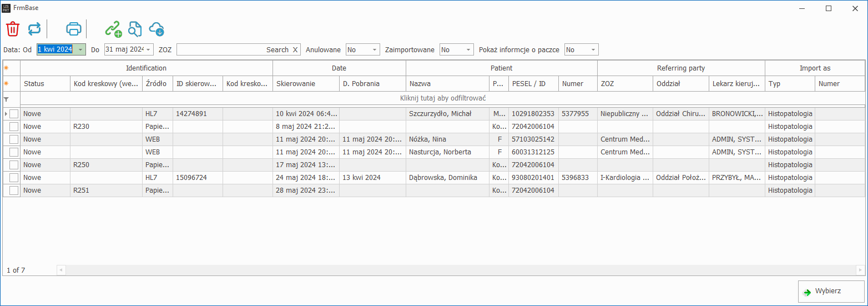Click the funnel filter icon in grid
The image size is (868, 306).
coord(7,99)
